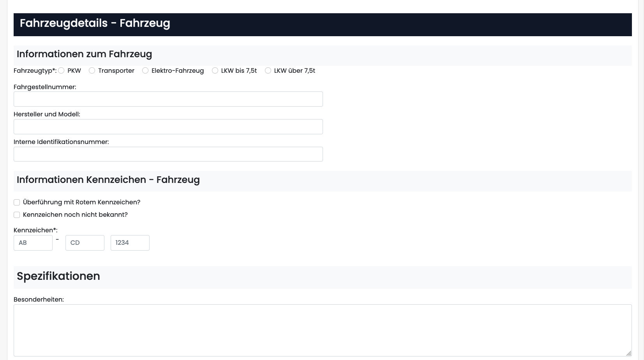Viewport: 644px width, 360px height.
Task: Click inside the Besonderheiten text area
Action: pos(322,330)
